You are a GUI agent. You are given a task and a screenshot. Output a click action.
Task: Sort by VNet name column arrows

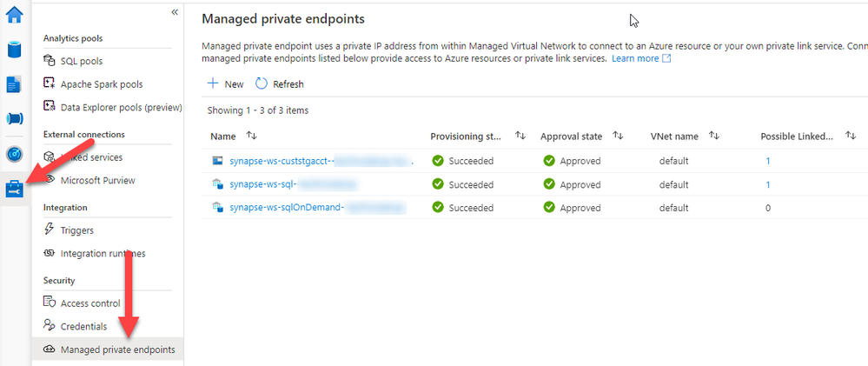714,136
